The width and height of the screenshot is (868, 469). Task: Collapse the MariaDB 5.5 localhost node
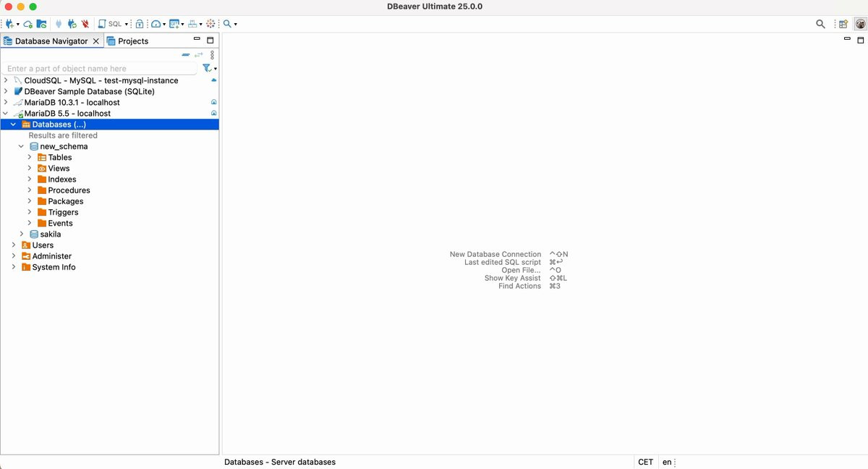(x=6, y=114)
